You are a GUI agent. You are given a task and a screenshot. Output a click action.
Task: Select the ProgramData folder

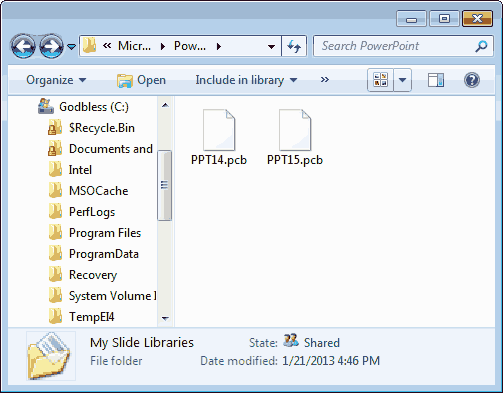(x=104, y=254)
